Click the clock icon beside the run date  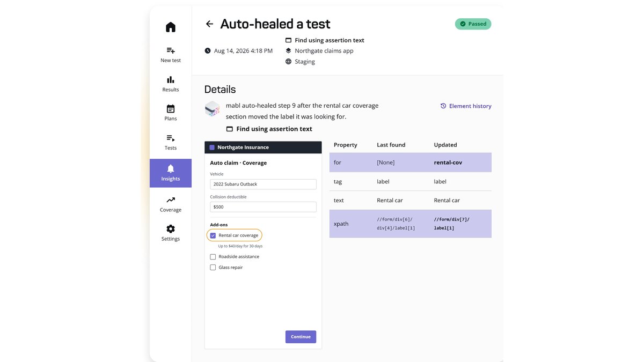tap(208, 51)
